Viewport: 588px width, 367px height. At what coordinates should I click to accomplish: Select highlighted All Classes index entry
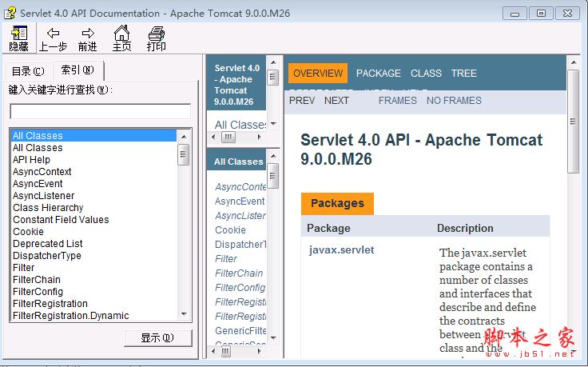[93, 135]
